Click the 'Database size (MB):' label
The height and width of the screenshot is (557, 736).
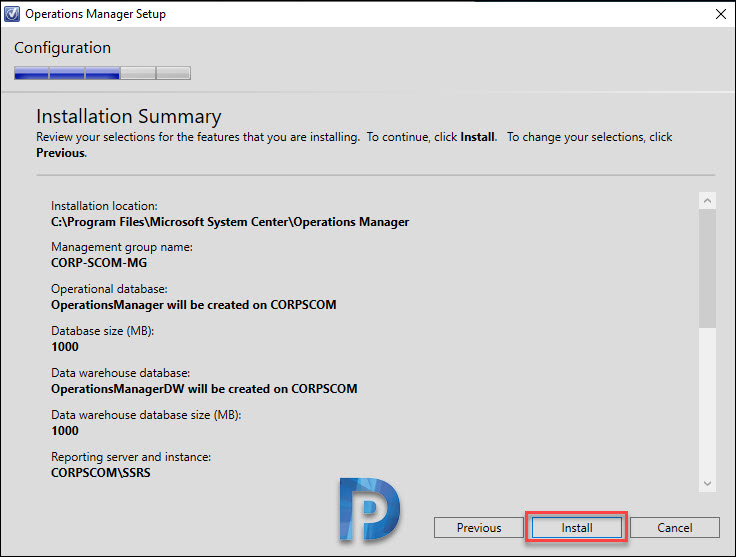tap(102, 331)
